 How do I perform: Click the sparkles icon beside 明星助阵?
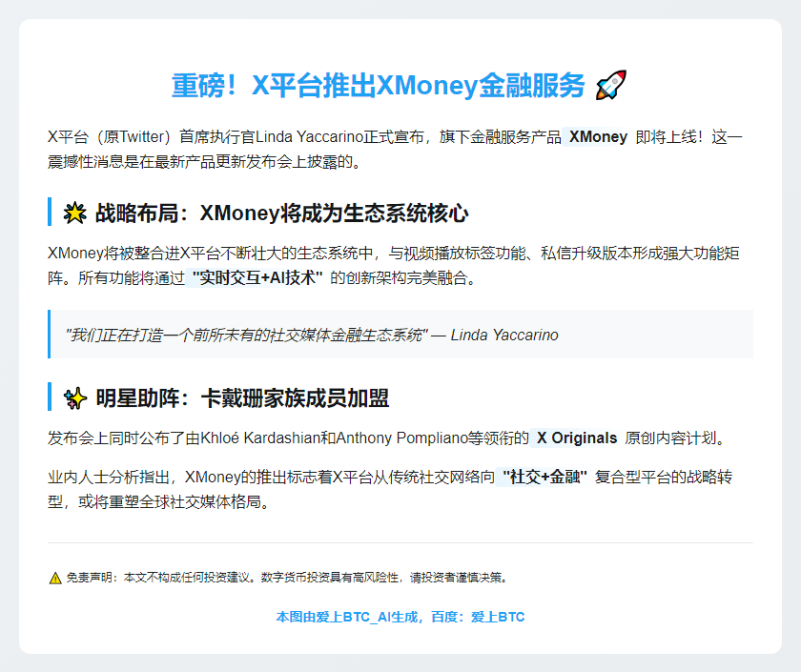75,398
